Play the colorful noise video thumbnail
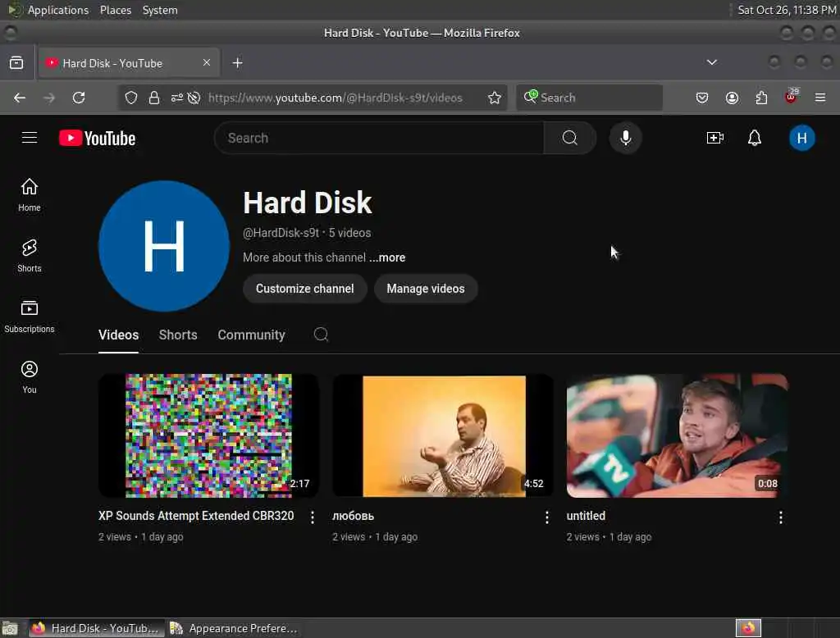840x638 pixels. tap(209, 435)
